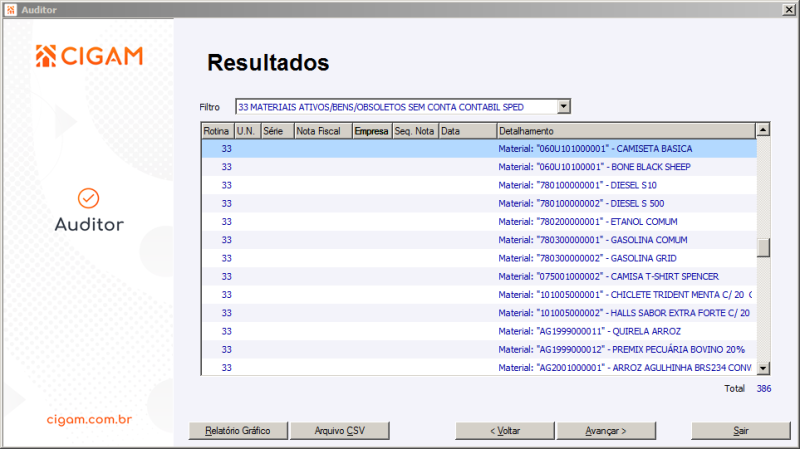This screenshot has width=800, height=449.
Task: Open Relatório Gráfico report
Action: (238, 431)
